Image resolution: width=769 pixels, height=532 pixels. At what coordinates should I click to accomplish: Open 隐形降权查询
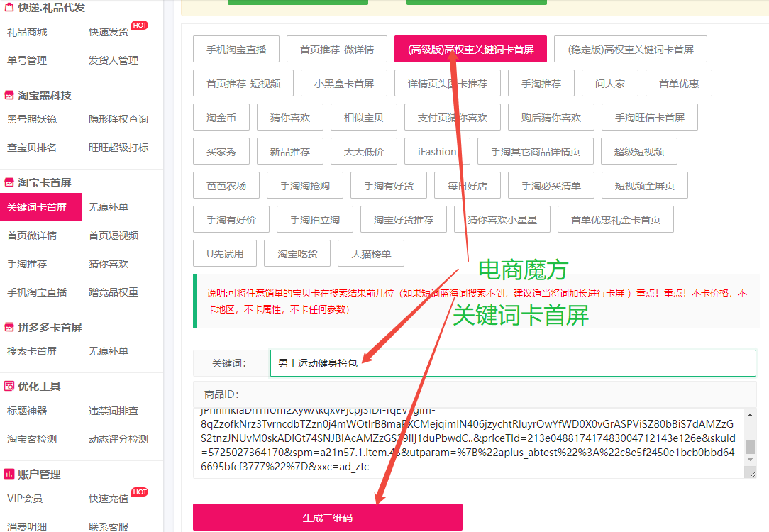click(118, 119)
